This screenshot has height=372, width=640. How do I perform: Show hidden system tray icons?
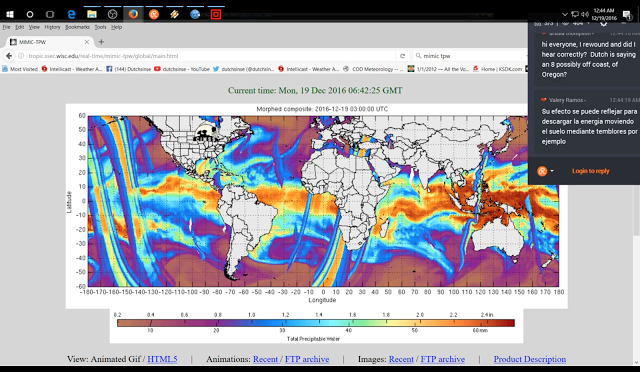pyautogui.click(x=565, y=14)
